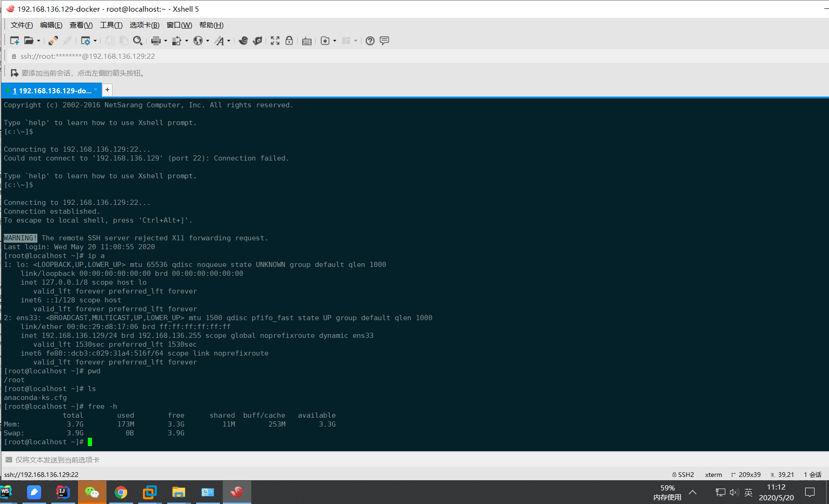This screenshot has height=504, width=829.
Task: Click the 209x39 terminal size indicator
Action: (x=746, y=474)
